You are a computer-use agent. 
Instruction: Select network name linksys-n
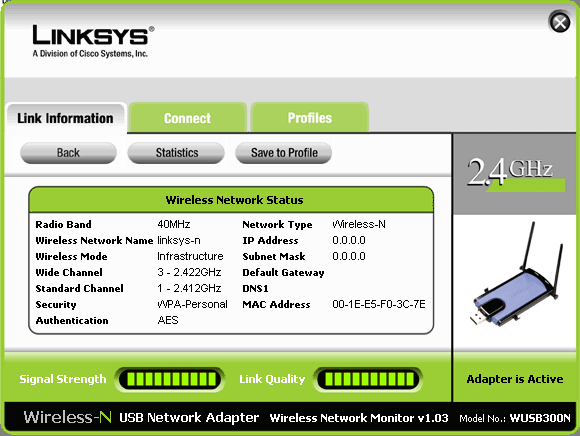coord(179,240)
